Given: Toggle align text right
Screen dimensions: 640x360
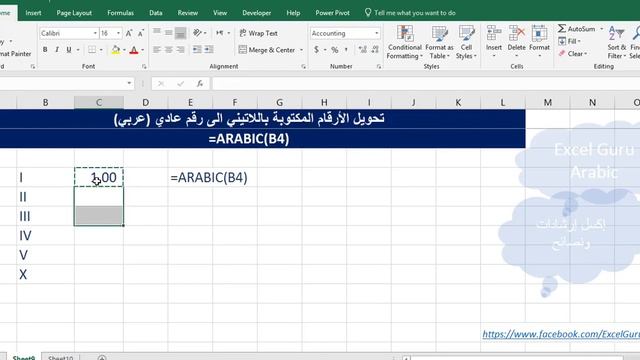Looking at the screenshot, I should tap(180, 49).
